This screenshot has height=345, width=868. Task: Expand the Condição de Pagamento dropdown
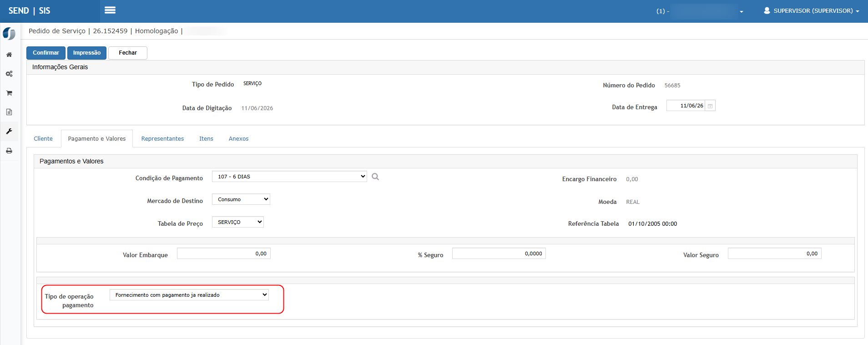(289, 177)
